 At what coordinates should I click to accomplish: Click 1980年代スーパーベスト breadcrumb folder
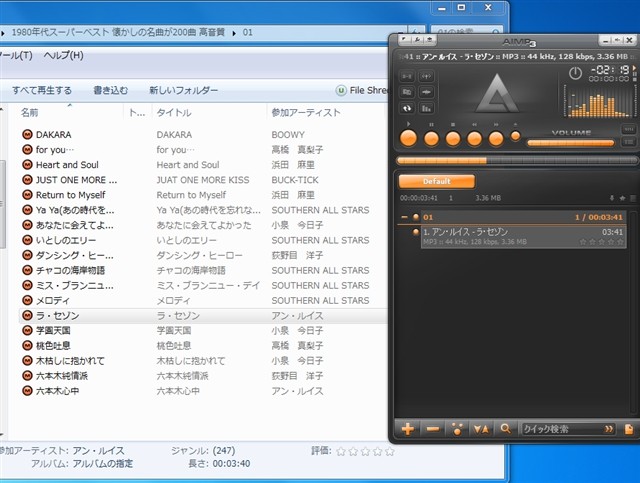pyautogui.click(x=118, y=32)
